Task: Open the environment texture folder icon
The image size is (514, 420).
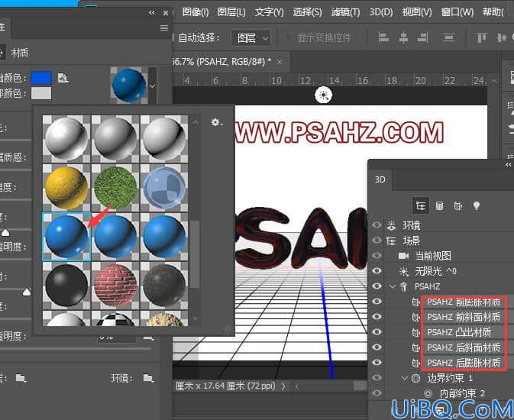Action: [148, 378]
